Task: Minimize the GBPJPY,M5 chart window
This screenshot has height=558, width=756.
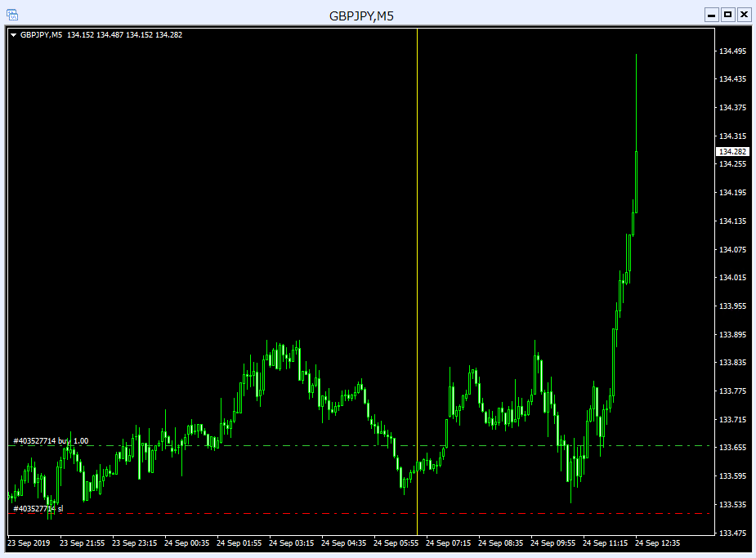Action: [x=711, y=15]
